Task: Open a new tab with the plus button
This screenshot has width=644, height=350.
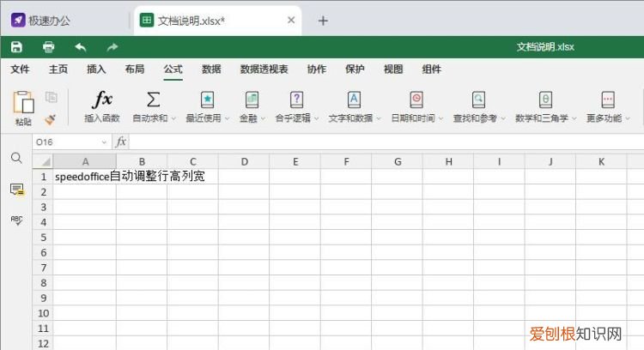Action: (x=323, y=21)
